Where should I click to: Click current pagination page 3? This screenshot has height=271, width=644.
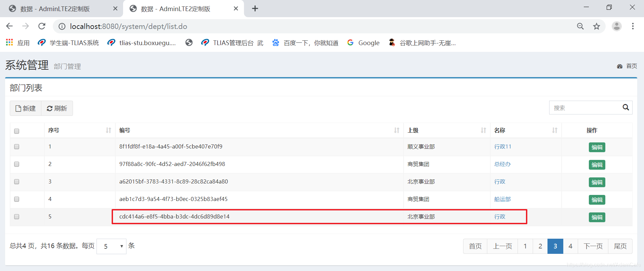556,246
